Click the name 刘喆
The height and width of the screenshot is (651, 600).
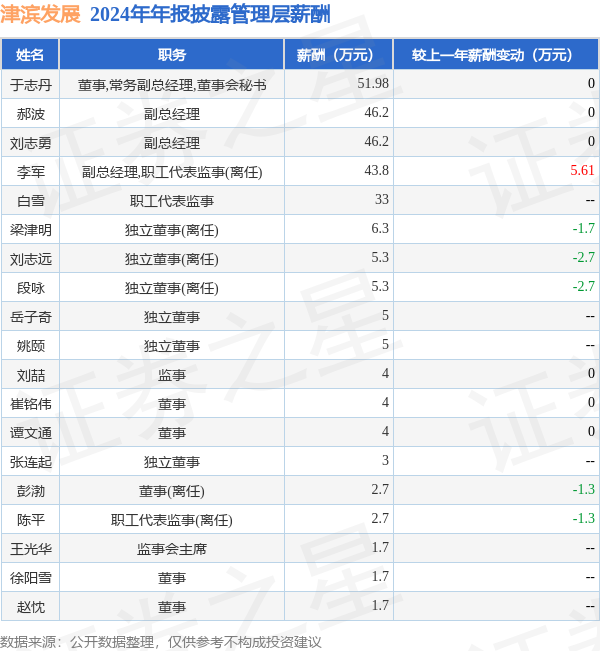click(31, 375)
